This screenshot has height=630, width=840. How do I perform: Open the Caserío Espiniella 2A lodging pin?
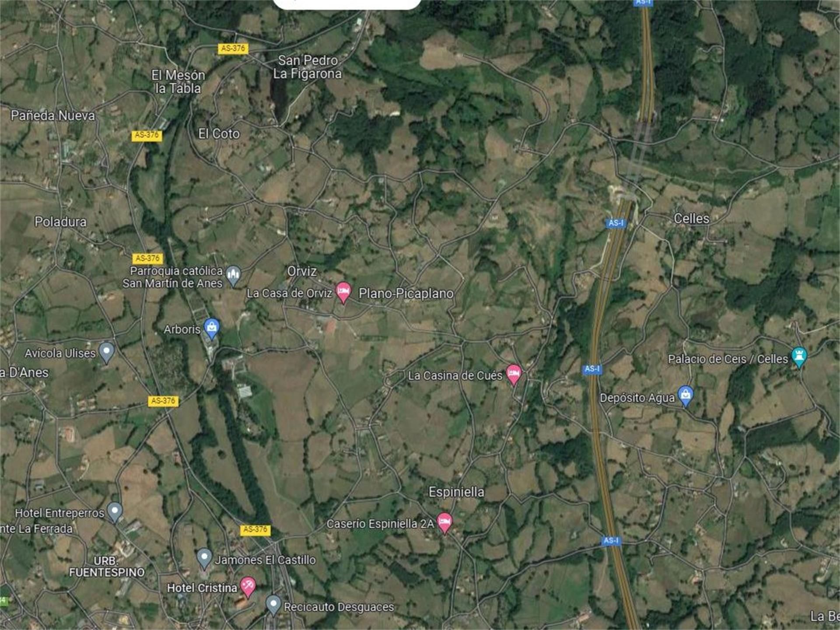pos(444,523)
